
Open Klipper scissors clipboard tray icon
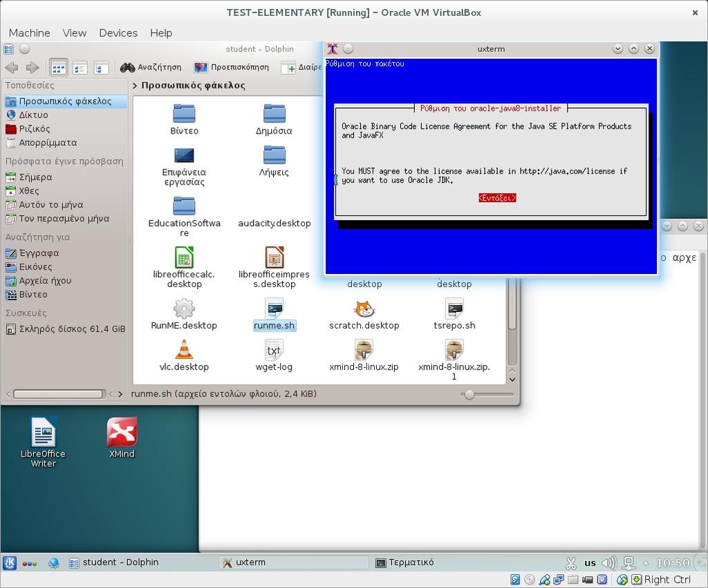pyautogui.click(x=570, y=562)
